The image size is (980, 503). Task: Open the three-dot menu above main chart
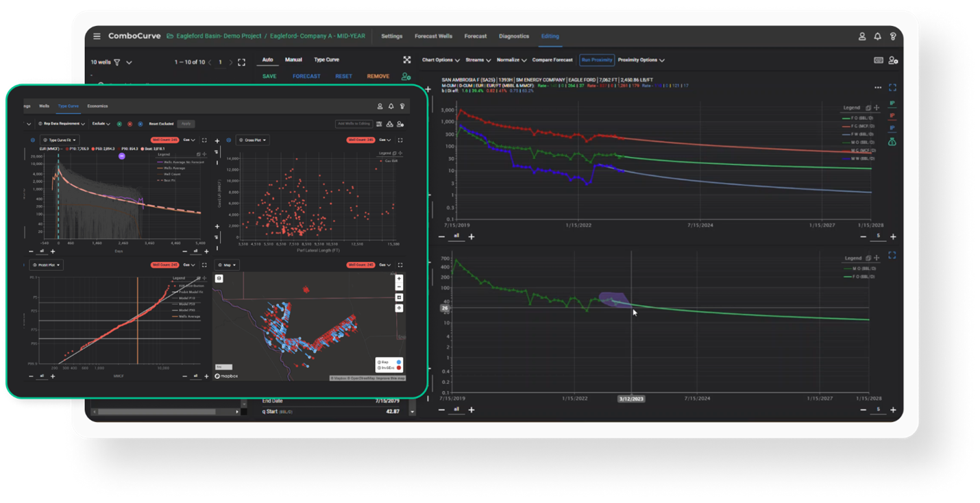pyautogui.click(x=878, y=88)
